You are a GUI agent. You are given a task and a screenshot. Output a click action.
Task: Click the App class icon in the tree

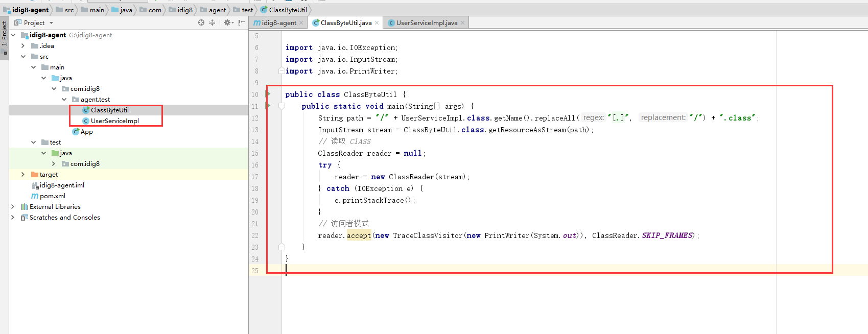click(x=76, y=132)
